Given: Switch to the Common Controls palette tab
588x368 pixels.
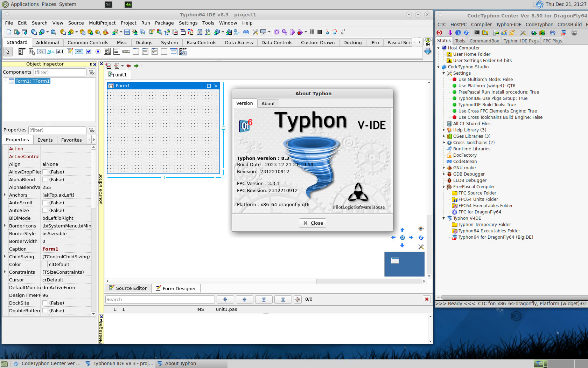Looking at the screenshot, I should [88, 42].
